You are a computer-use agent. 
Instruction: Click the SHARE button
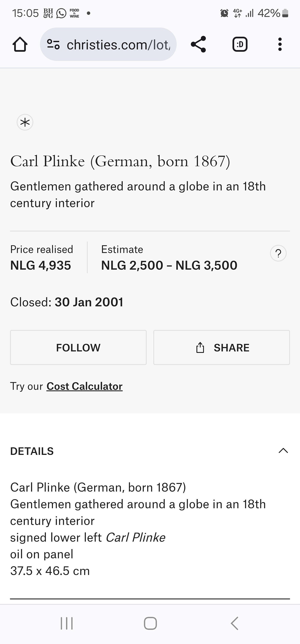222,348
